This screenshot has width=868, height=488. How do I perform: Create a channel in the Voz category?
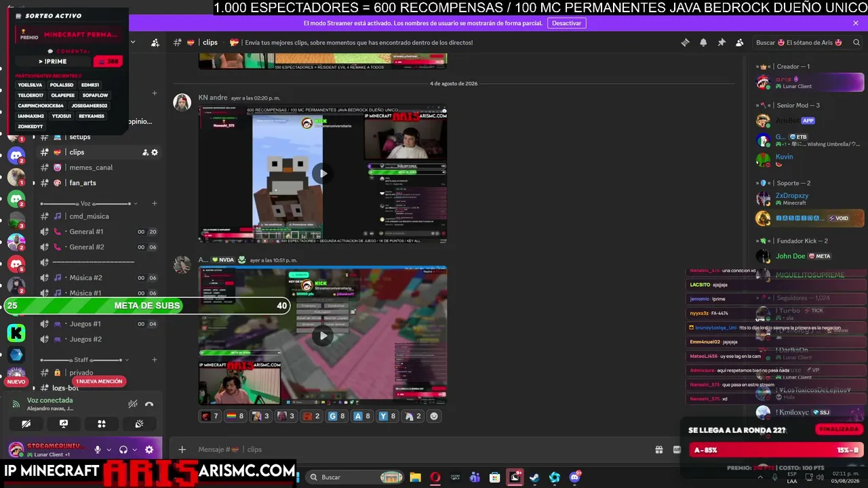tap(155, 203)
